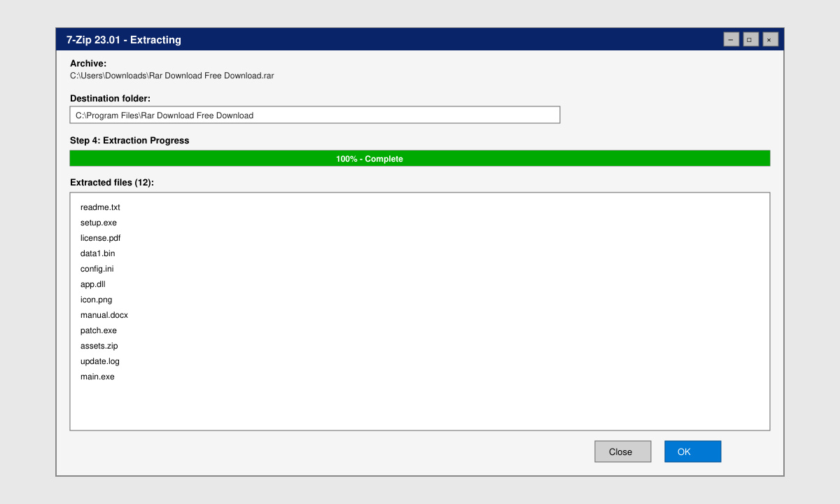Click the Step 4: Extraction Progress label

(129, 141)
